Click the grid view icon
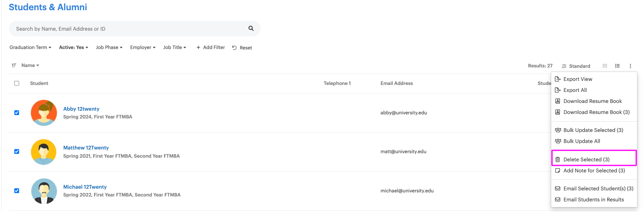644x212 pixels. 605,66
